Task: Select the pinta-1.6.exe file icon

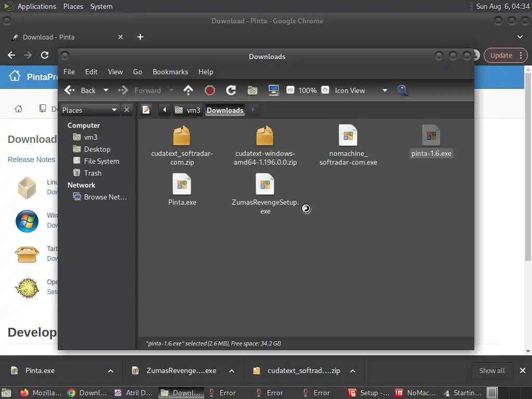Action: pos(431,135)
